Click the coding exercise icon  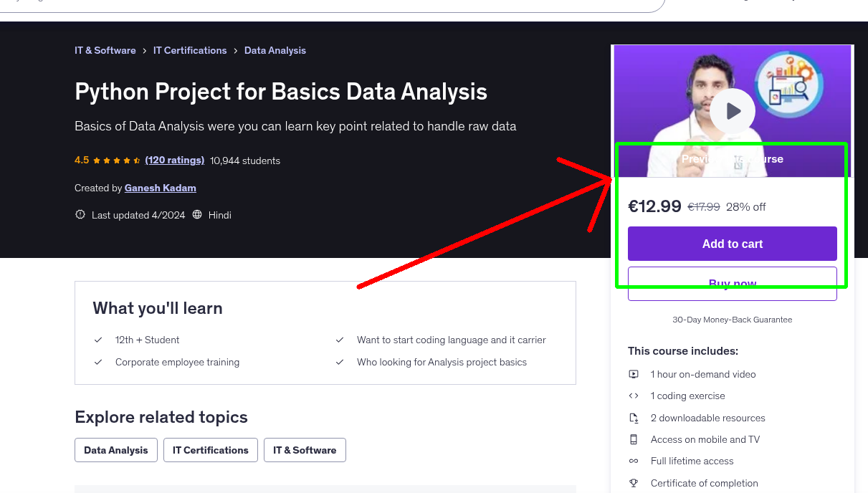(x=634, y=396)
